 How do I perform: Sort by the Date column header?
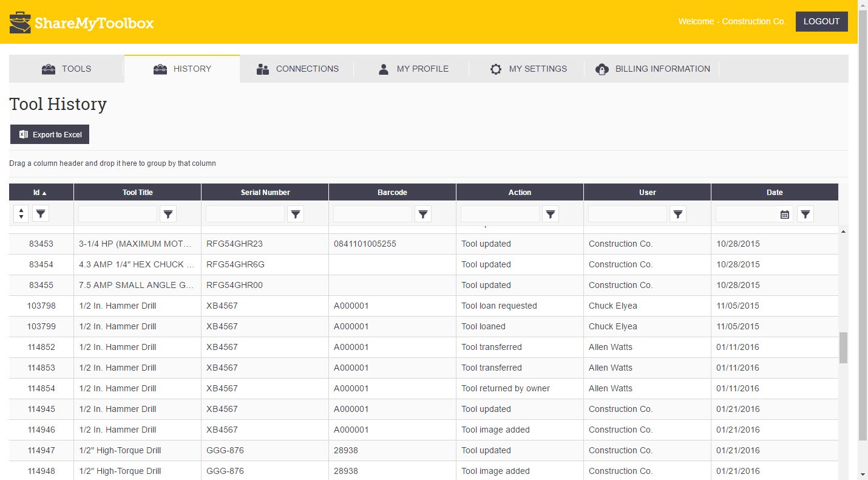pos(775,192)
